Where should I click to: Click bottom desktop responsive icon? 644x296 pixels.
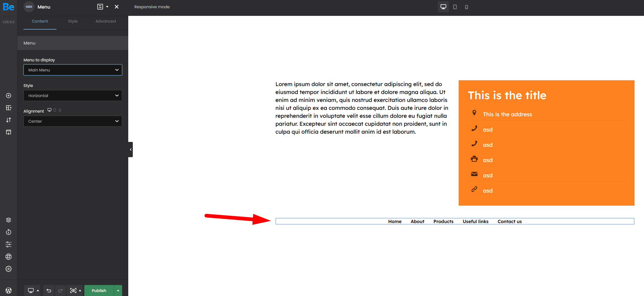(31, 291)
